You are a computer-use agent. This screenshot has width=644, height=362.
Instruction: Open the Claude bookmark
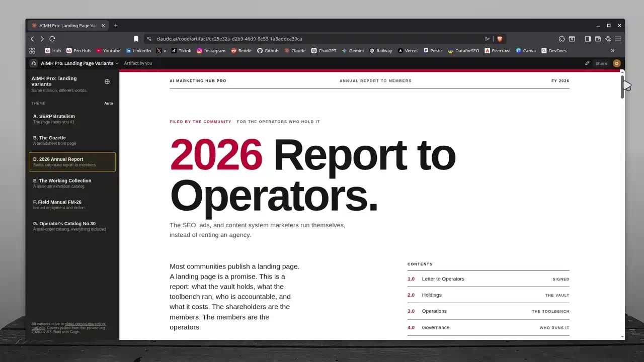[x=295, y=51]
